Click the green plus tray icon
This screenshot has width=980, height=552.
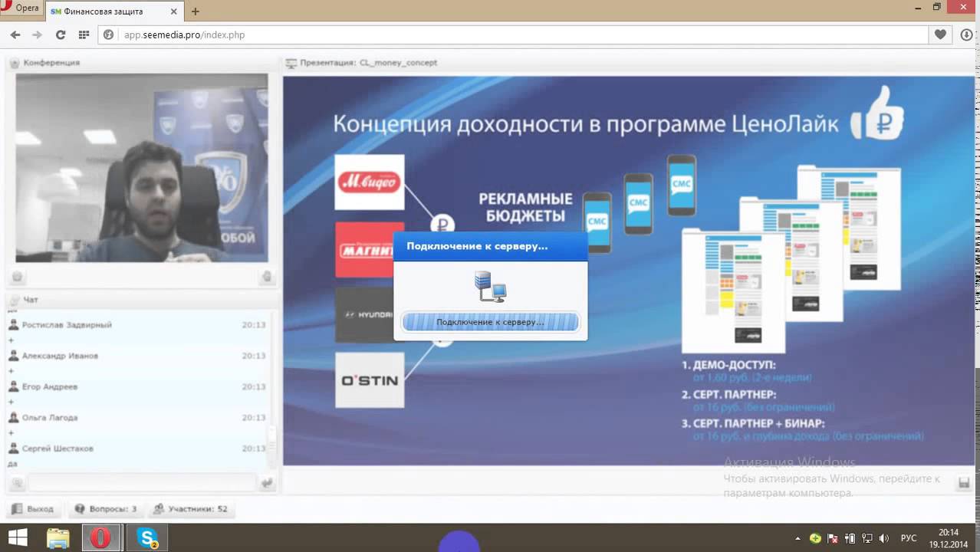(815, 538)
